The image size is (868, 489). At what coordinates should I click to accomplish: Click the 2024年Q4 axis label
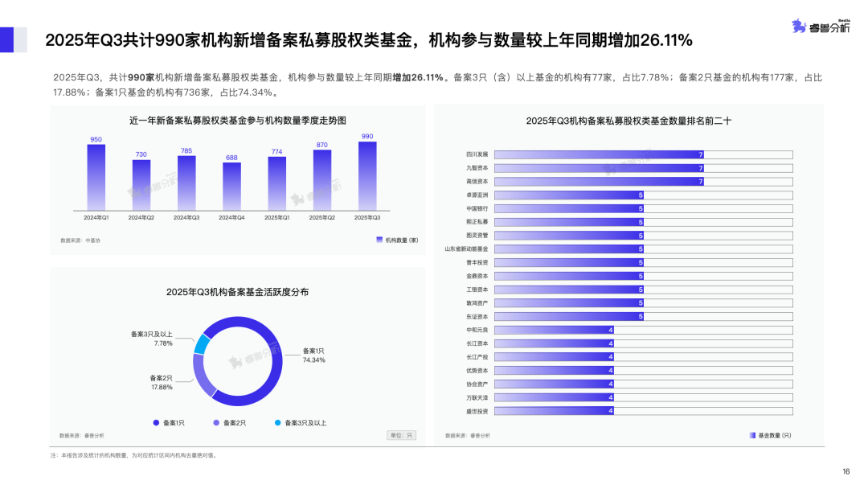pyautogui.click(x=231, y=218)
